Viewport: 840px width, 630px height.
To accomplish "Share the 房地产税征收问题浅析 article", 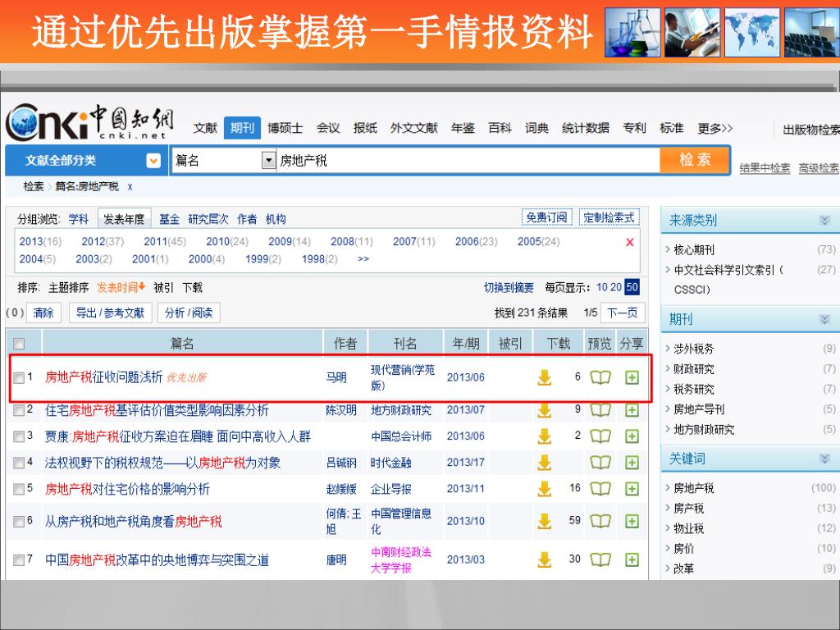I will pos(632,377).
